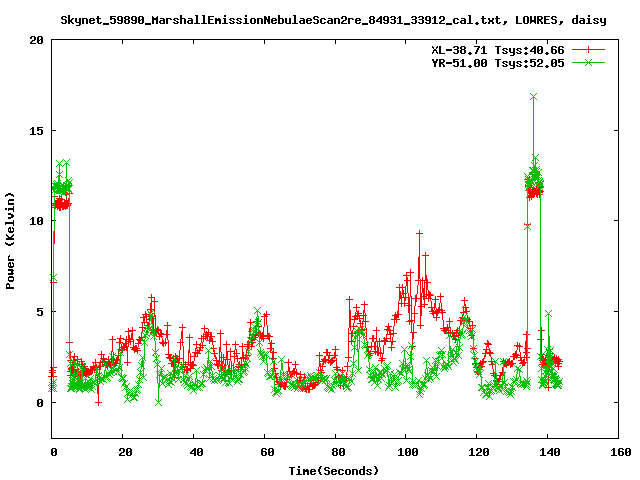
Task: Click the tallest green spike near 136 seconds
Action: [533, 97]
